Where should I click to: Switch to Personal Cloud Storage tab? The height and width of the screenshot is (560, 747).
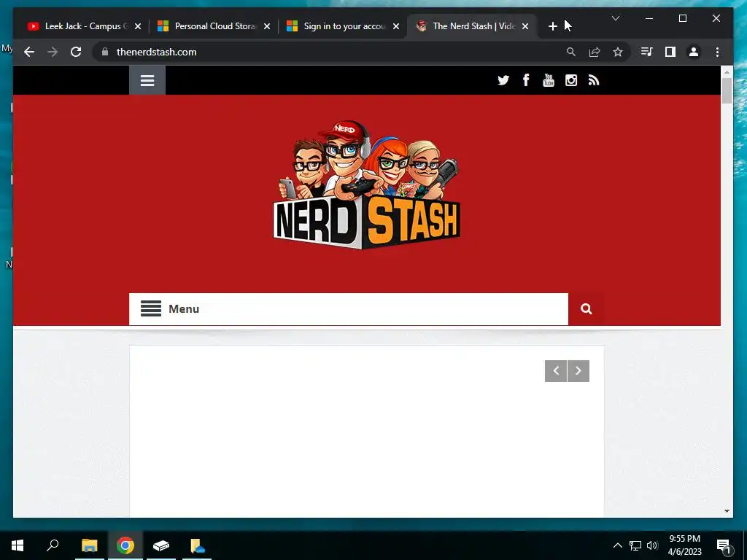tap(215, 26)
